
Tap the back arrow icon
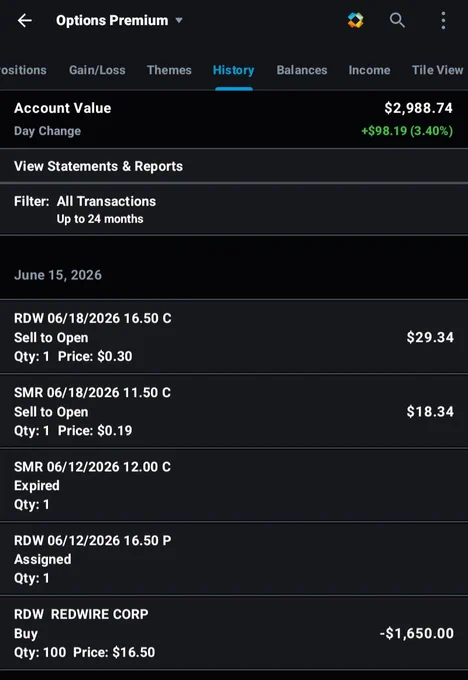(25, 20)
